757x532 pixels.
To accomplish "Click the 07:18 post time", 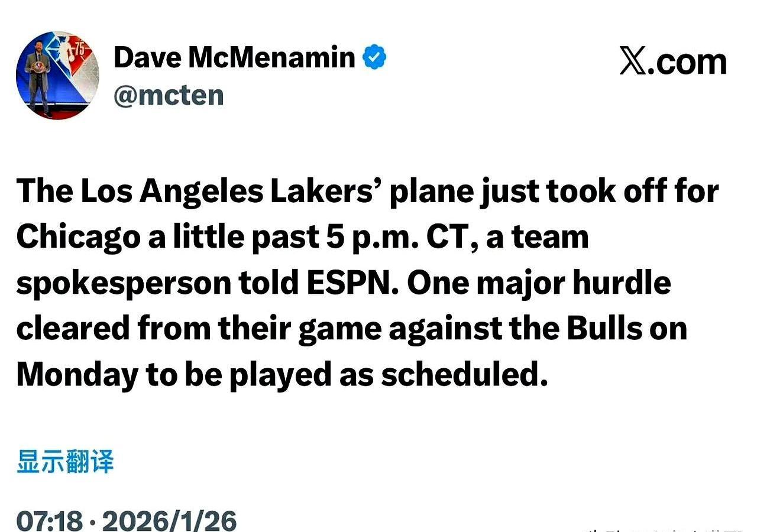I will [49, 521].
